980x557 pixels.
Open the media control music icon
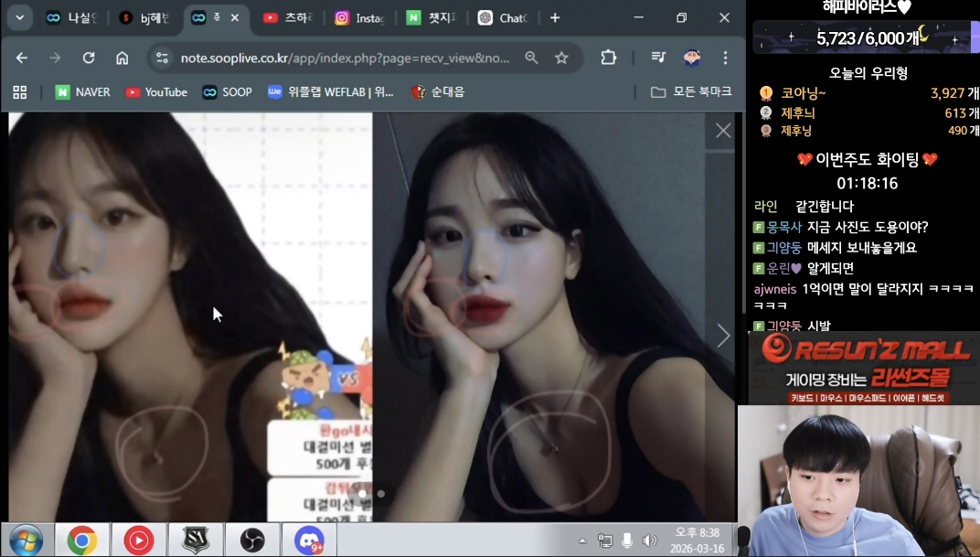point(658,58)
